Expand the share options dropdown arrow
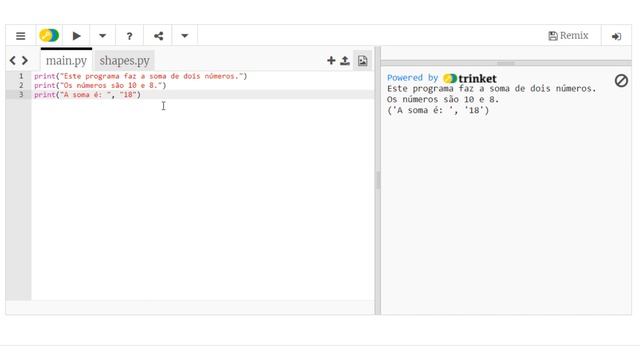 184,36
